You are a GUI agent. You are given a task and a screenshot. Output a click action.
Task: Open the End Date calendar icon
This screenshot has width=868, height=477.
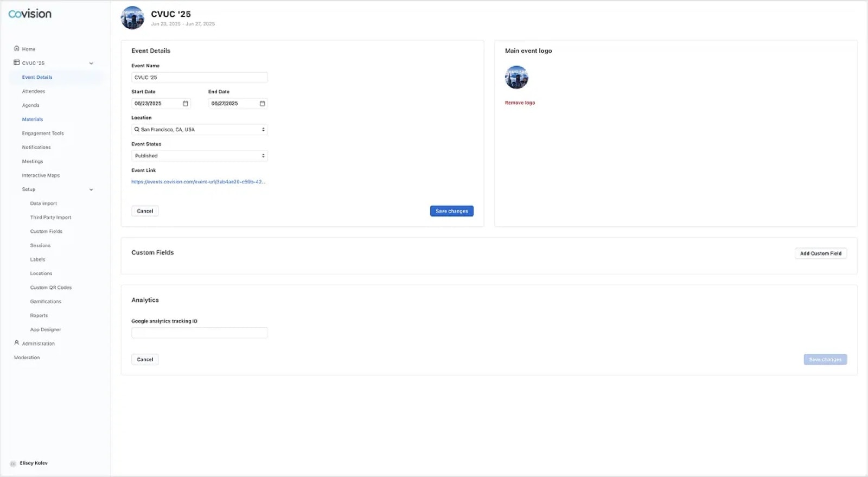263,103
